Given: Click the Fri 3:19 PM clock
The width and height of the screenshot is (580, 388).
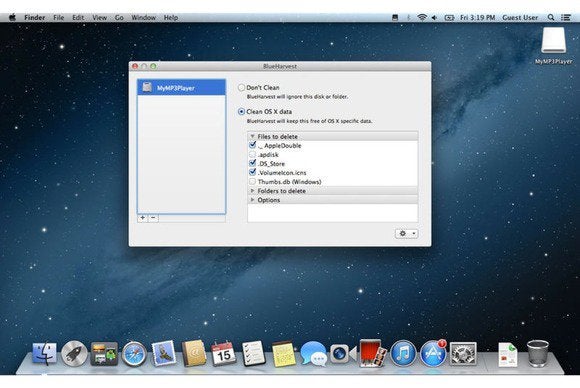Looking at the screenshot, I should pos(477,17).
